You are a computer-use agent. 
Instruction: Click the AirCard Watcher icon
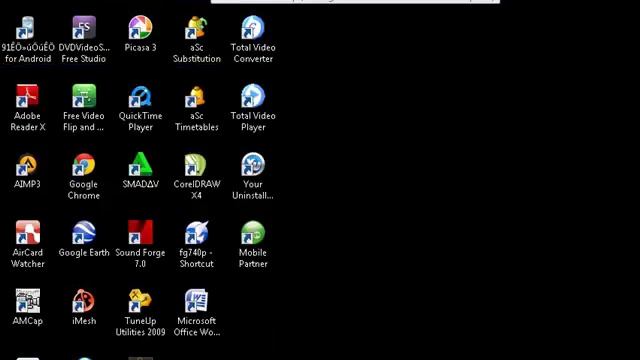tap(27, 233)
